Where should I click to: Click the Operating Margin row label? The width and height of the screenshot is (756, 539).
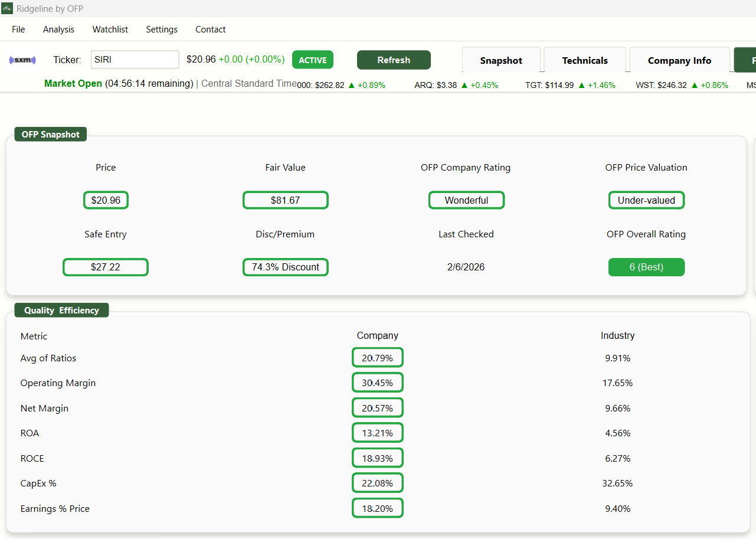(58, 383)
